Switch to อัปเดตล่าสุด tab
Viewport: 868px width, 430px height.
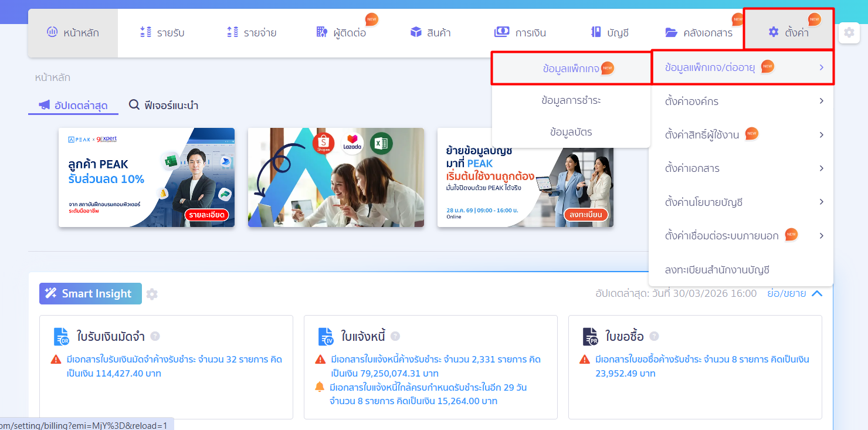tap(73, 106)
